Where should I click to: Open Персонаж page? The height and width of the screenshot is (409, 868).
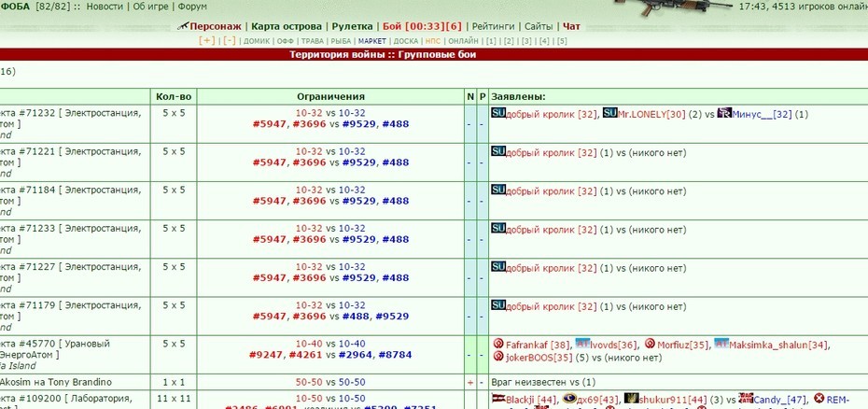(216, 26)
